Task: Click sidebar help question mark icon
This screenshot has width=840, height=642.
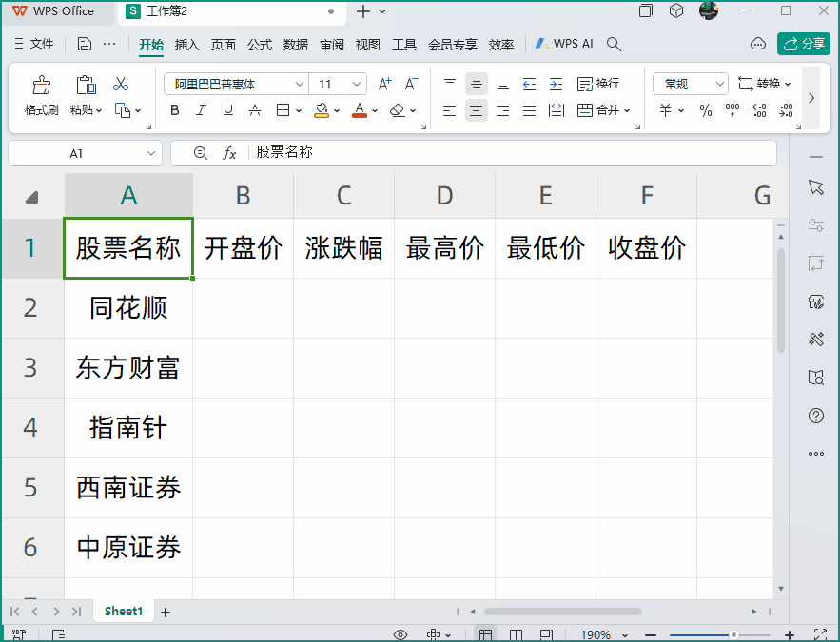Action: point(816,416)
